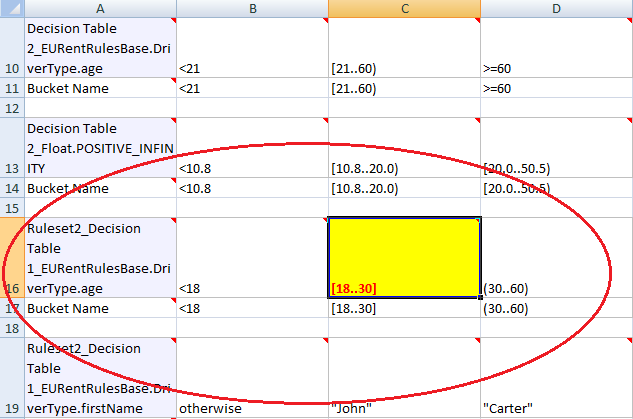Select row 19 header
Screen dimensions: 633x419
pos(12,378)
